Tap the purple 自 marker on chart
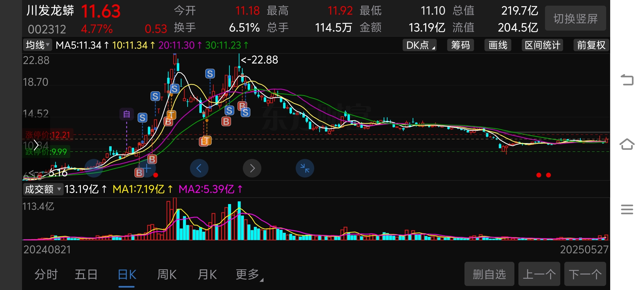 coord(127,114)
